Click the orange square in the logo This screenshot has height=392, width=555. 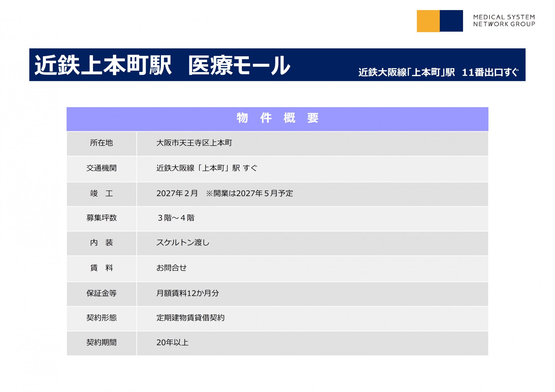(428, 21)
